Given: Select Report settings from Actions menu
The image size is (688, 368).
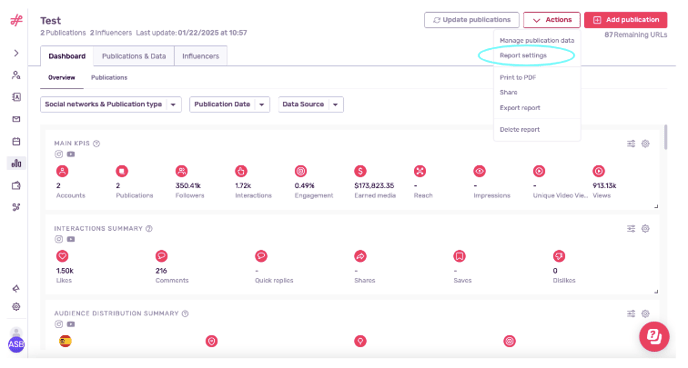Looking at the screenshot, I should tap(523, 56).
